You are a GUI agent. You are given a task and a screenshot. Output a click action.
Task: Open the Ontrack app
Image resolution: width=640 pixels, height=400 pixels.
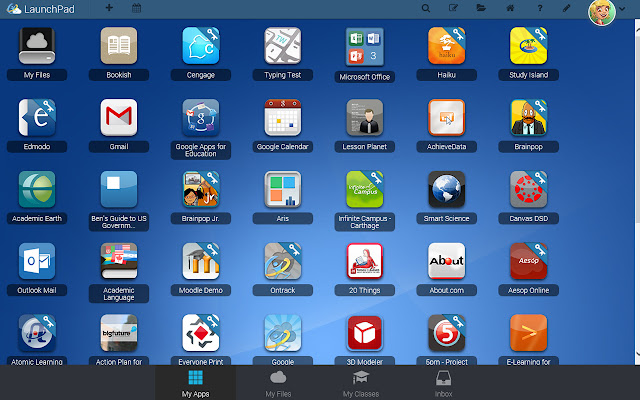[282, 261]
